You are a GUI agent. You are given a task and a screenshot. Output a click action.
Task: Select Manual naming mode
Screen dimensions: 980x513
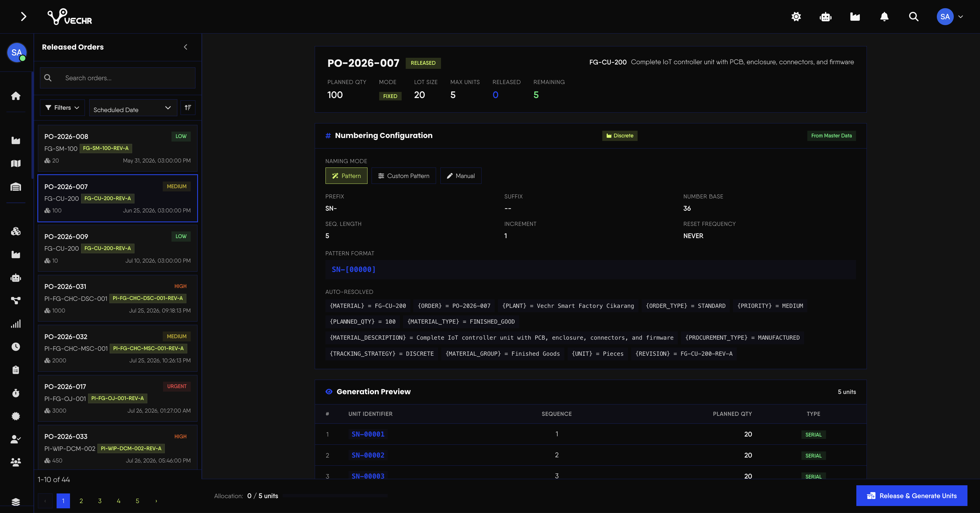(x=461, y=176)
